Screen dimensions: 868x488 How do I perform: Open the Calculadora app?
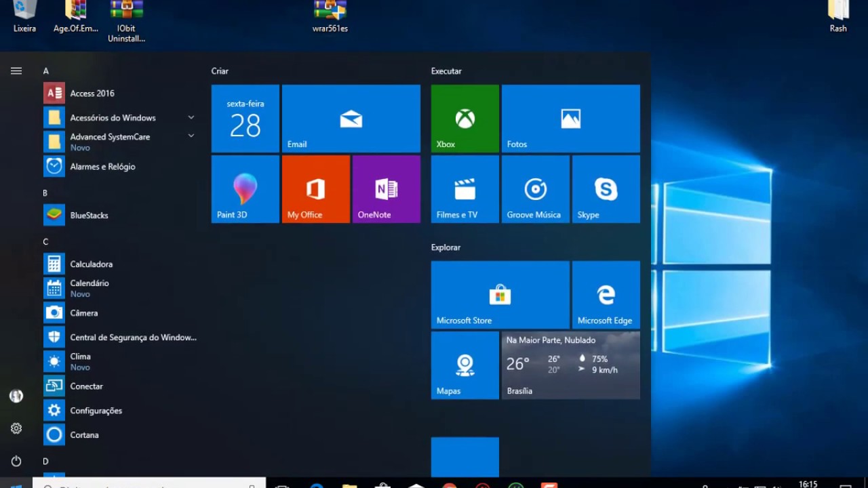[119, 264]
